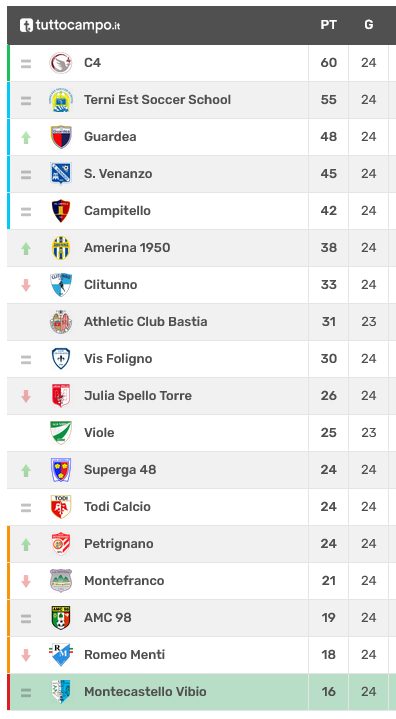Image resolution: width=396 pixels, height=719 pixels.
Task: Click red down arrow beside Clitunno
Action: coord(26,285)
